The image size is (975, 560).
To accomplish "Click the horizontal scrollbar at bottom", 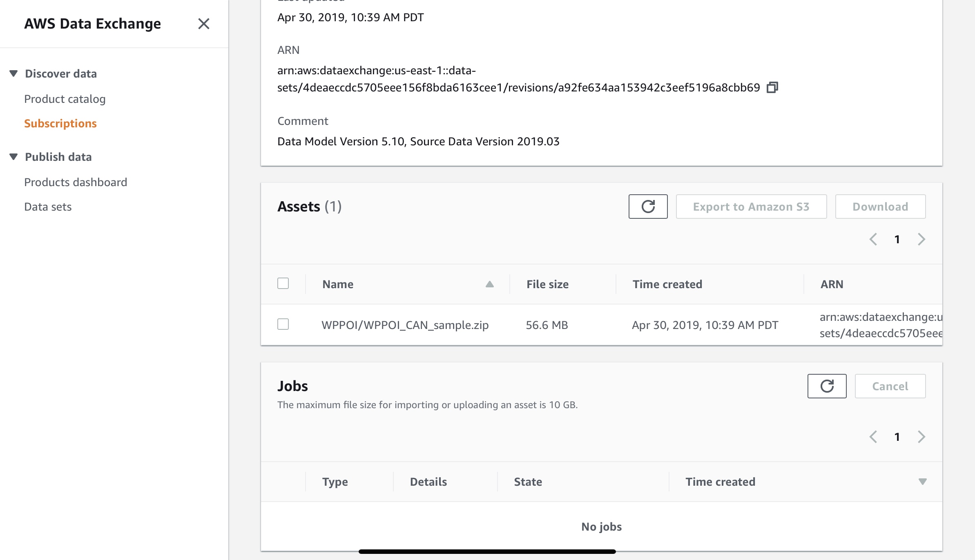I will click(487, 551).
